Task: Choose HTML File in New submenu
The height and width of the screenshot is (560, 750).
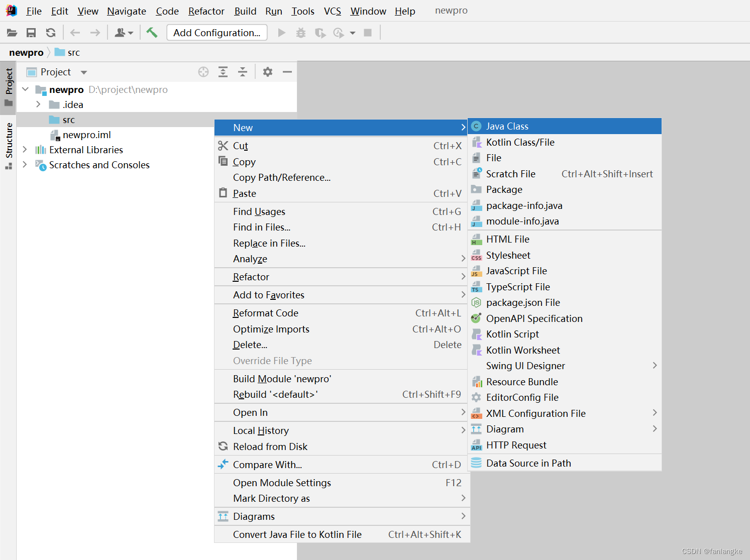Action: pos(565,239)
